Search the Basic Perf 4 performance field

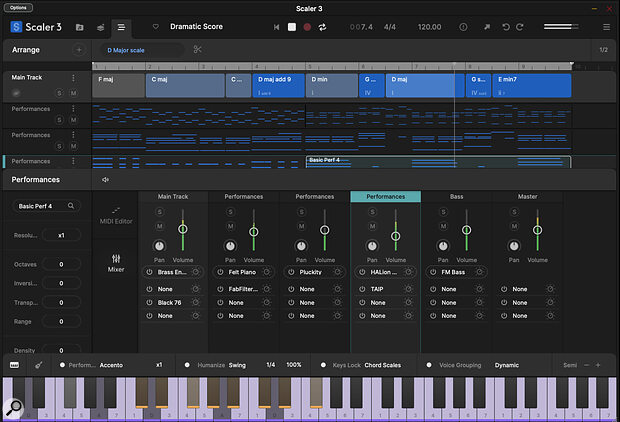(46, 206)
